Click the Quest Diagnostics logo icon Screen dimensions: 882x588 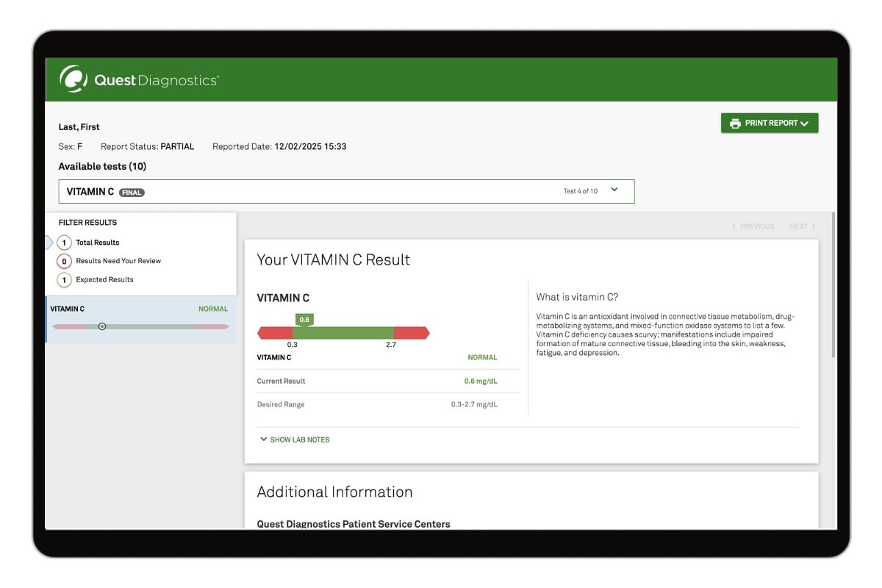point(73,79)
